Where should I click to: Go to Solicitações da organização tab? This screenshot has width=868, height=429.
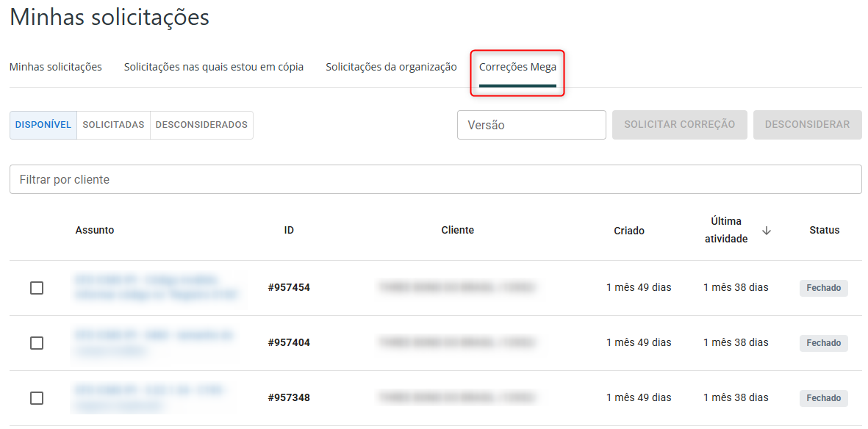point(391,67)
